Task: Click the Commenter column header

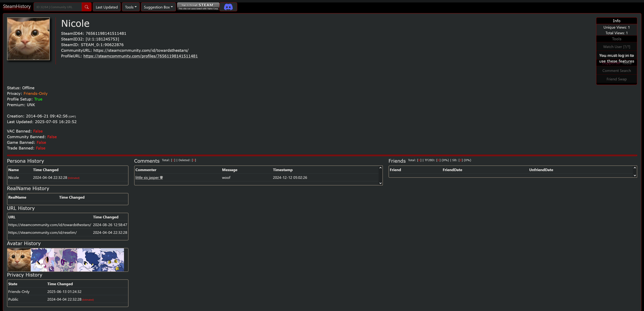Action: coord(146,170)
